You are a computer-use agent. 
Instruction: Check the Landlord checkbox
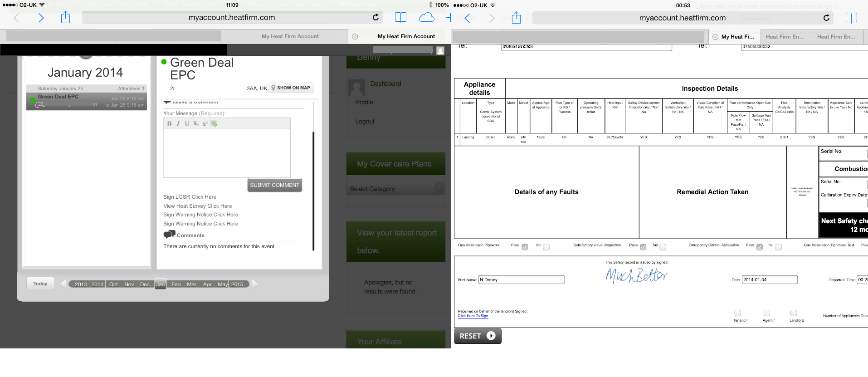[x=794, y=313]
